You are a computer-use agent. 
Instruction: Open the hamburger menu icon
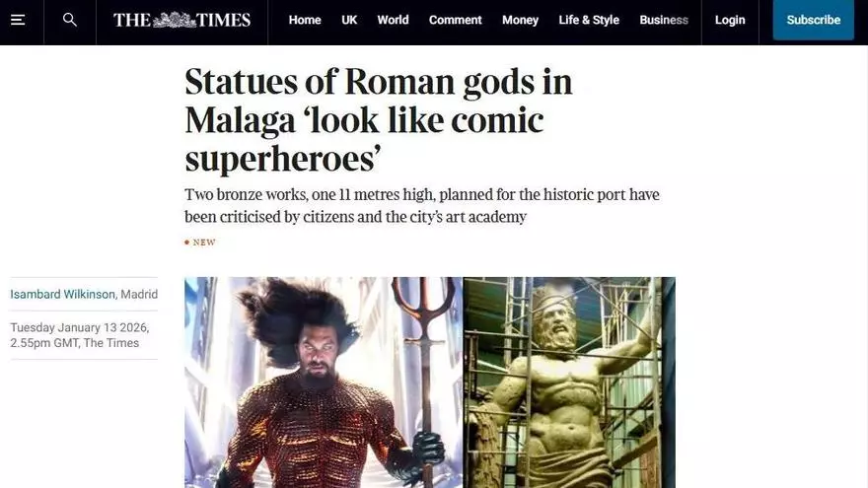(x=18, y=20)
